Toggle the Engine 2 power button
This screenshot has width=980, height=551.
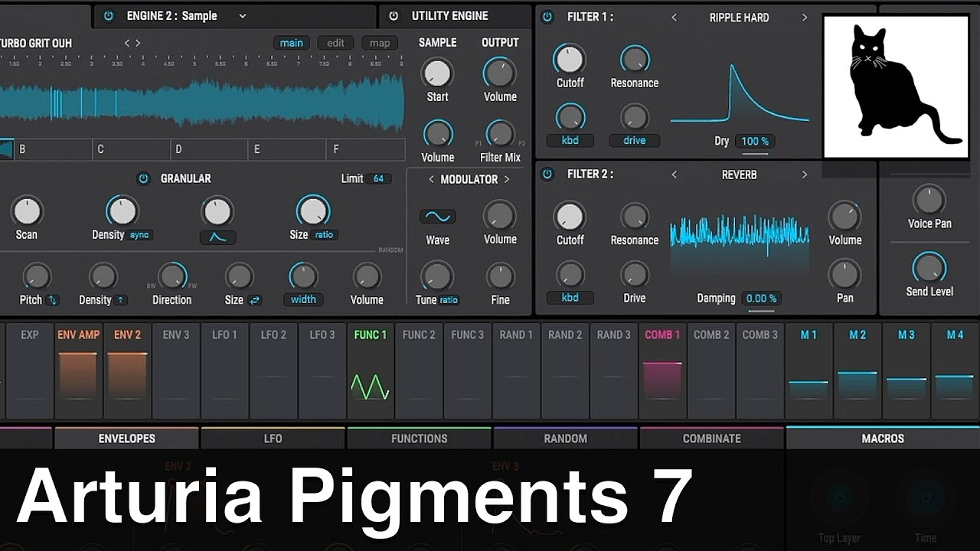(108, 16)
